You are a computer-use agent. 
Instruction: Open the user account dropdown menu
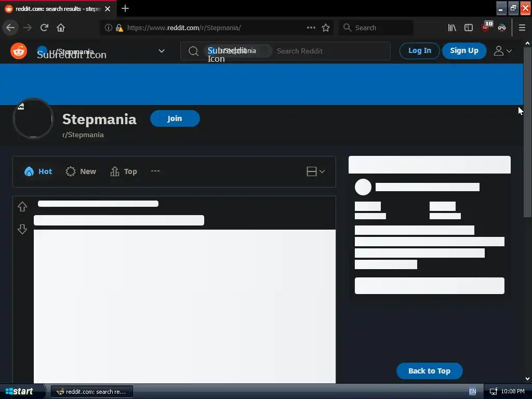tap(503, 51)
